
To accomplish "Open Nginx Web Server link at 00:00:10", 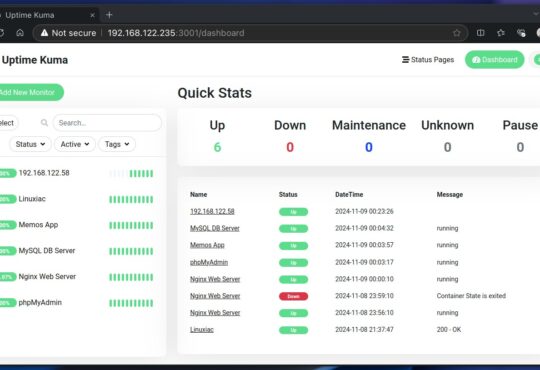I will tap(215, 279).
